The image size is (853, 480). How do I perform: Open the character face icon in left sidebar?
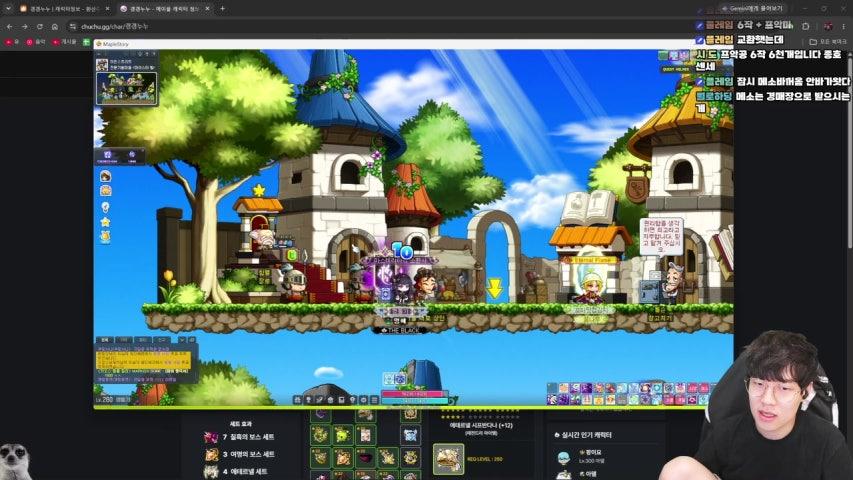pyautogui.click(x=106, y=176)
